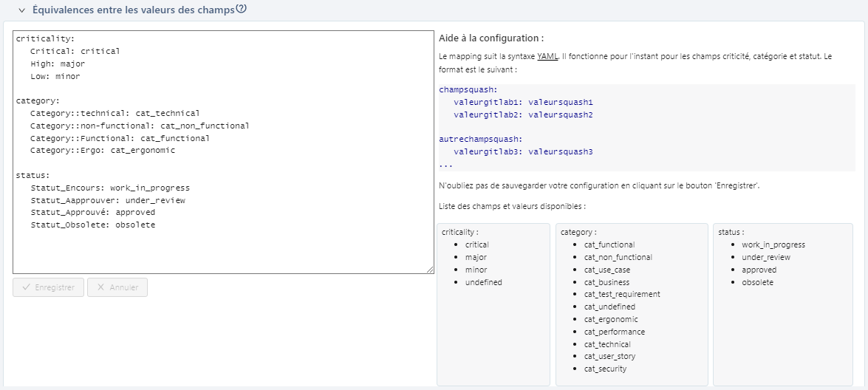Open the underlined YAML link

point(547,56)
